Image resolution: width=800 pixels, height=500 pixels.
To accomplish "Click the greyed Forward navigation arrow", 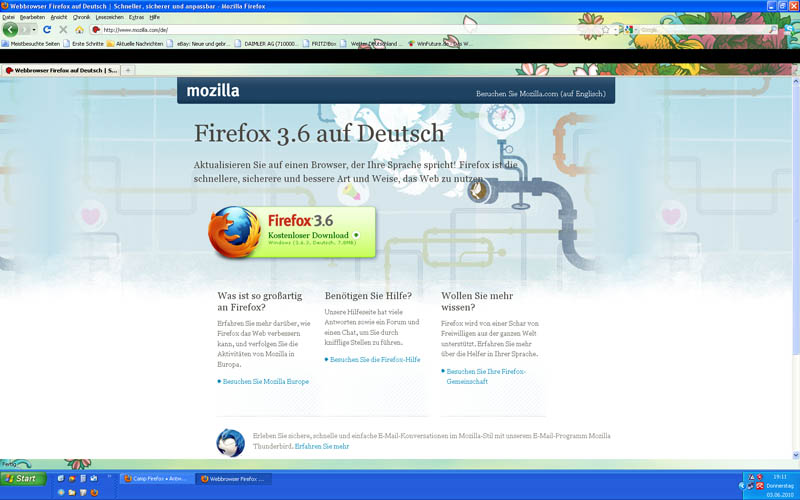I will [x=25, y=30].
